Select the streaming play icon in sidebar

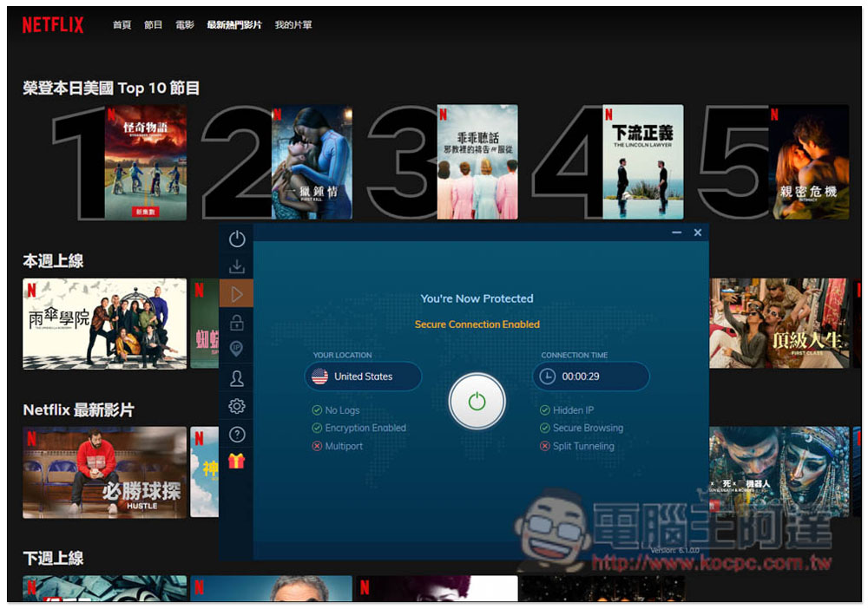(236, 294)
